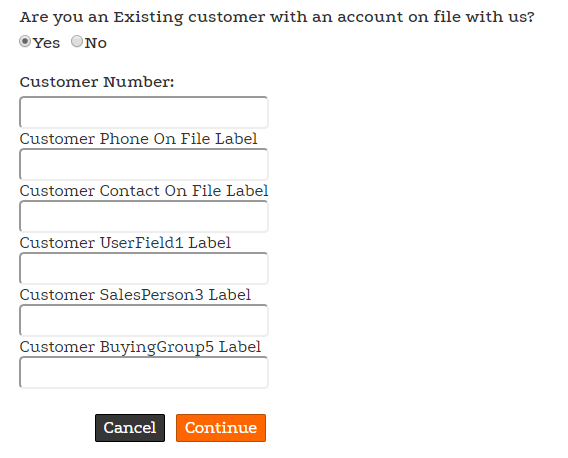Click the 'Yes' text beside the radio
The image size is (568, 458).
point(46,43)
